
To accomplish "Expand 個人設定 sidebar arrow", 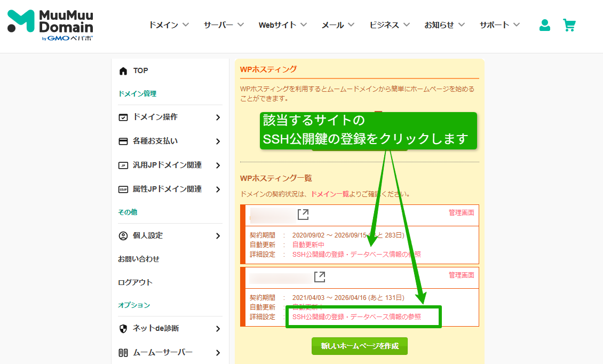I will click(218, 236).
